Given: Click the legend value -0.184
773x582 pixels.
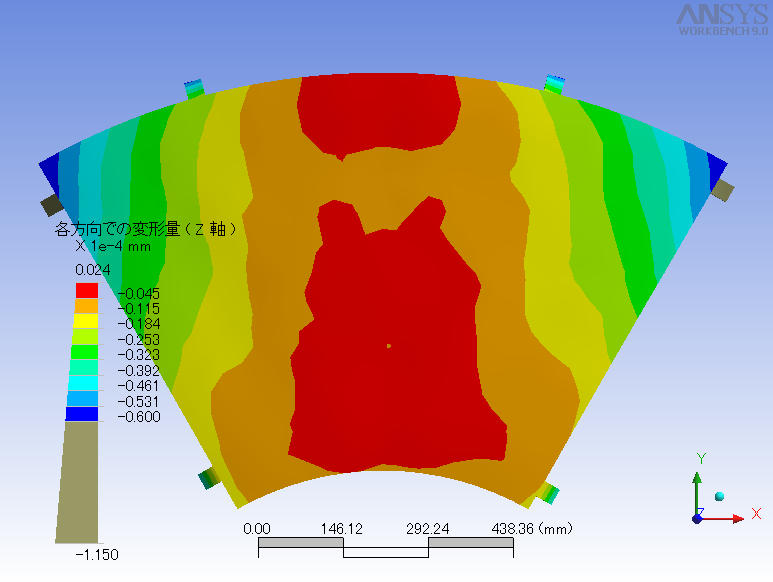Looking at the screenshot, I should tap(139, 324).
